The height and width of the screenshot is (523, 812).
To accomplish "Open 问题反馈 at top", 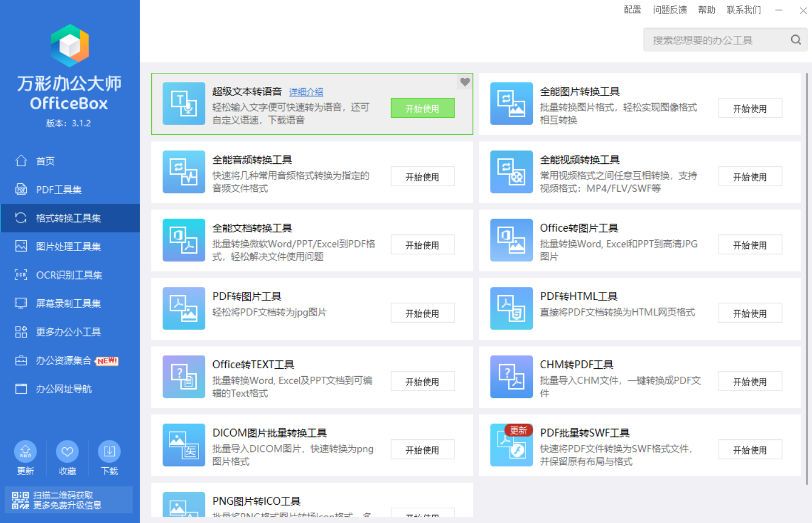I will 670,10.
